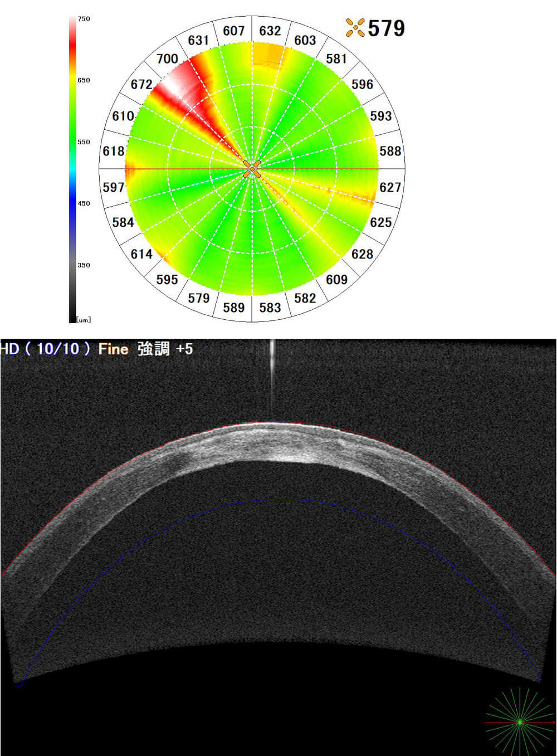This screenshot has width=557, height=756.
Task: Click the 632 value at the map top
Action: (x=270, y=31)
